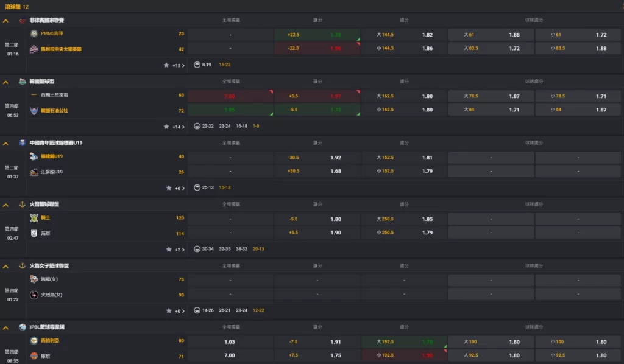The width and height of the screenshot is (624, 364).
Task: Open the +2 more markets arrow
Action: tap(183, 250)
